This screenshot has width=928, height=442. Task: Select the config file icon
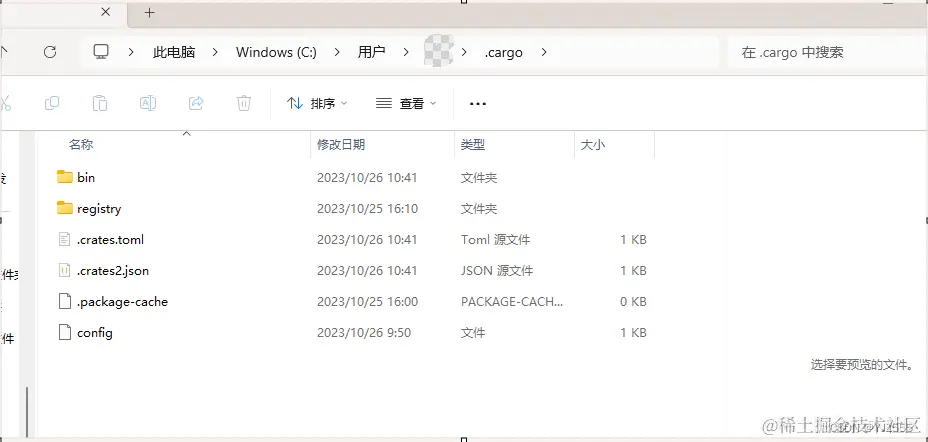pos(65,333)
